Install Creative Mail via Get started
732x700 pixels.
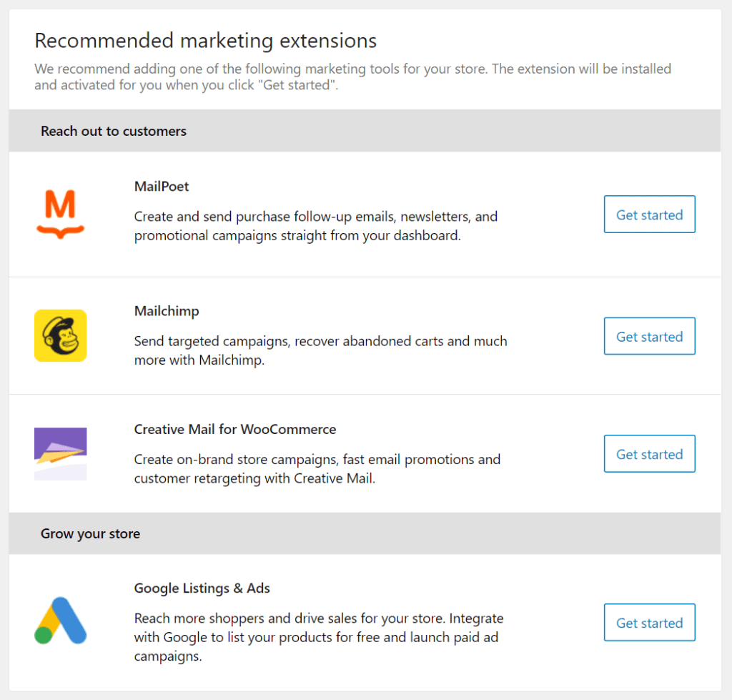coord(649,454)
